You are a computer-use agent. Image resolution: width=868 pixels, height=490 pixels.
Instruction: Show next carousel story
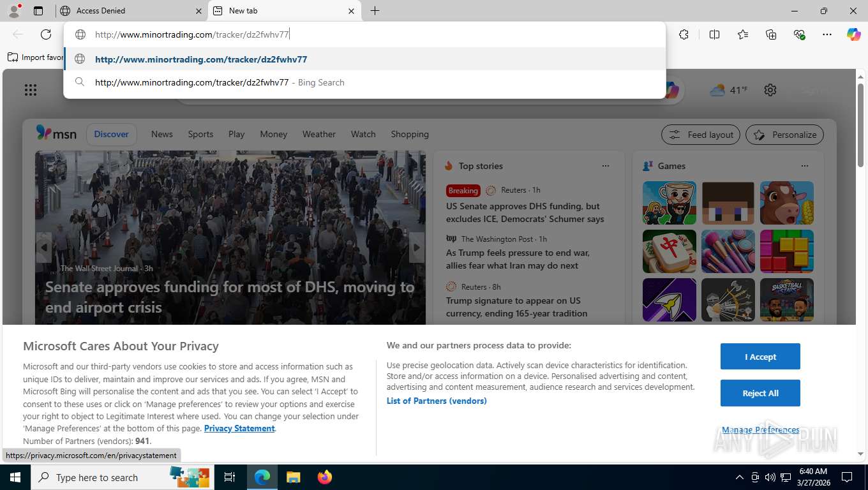(x=417, y=248)
